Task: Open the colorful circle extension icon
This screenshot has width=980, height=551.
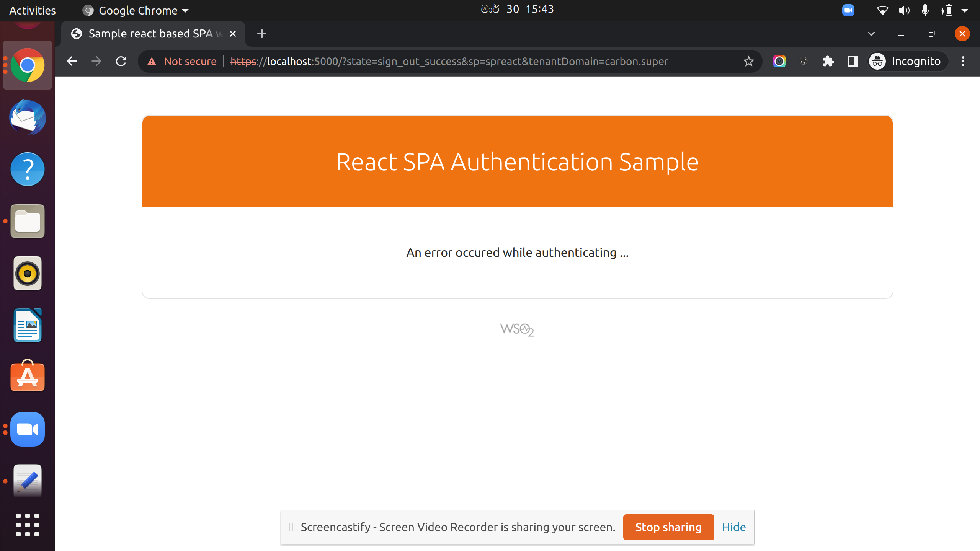Action: (x=779, y=61)
